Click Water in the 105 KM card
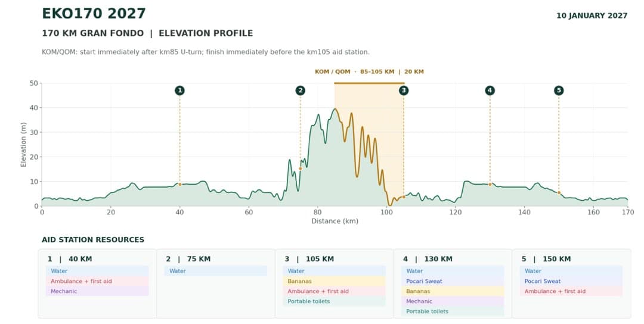644x324 pixels. coord(334,270)
